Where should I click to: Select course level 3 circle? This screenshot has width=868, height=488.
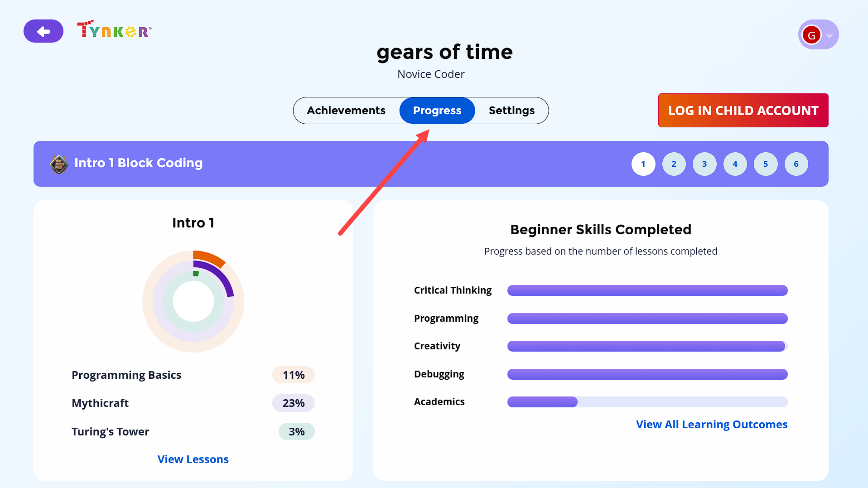[x=704, y=164]
